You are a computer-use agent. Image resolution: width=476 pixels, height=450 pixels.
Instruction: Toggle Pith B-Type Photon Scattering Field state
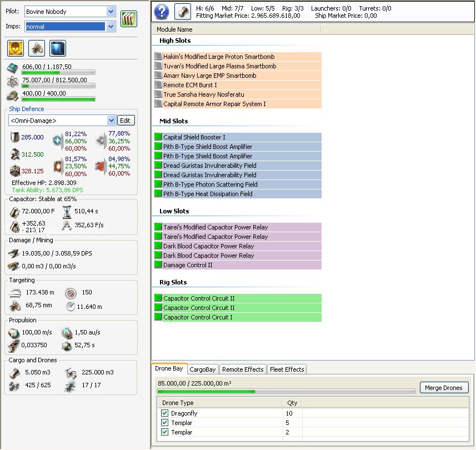click(x=158, y=184)
